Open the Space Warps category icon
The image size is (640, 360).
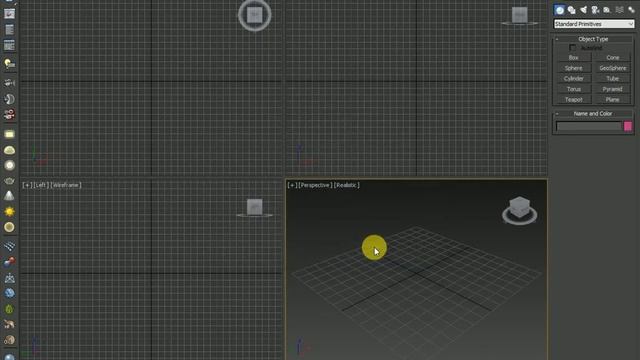619,10
